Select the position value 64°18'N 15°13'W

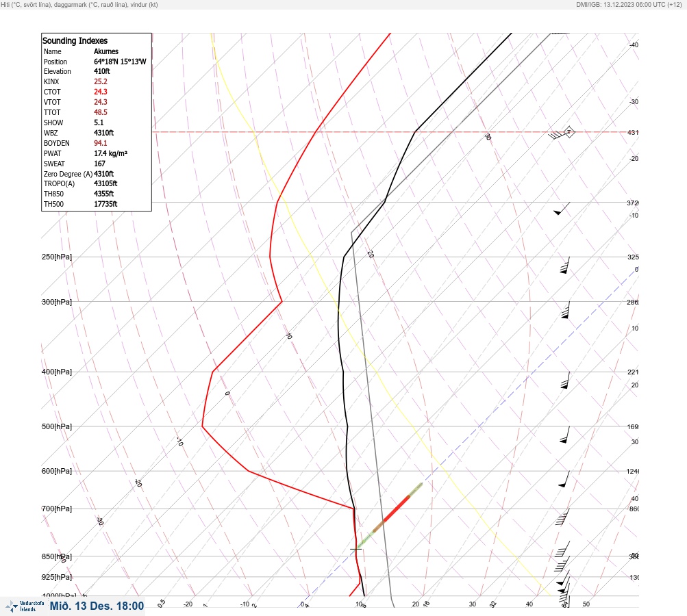point(120,62)
